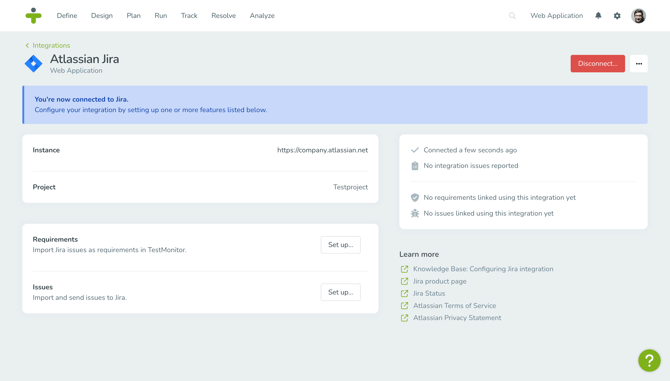Click the Jira diamond logo icon
This screenshot has width=670, height=381.
(33, 64)
